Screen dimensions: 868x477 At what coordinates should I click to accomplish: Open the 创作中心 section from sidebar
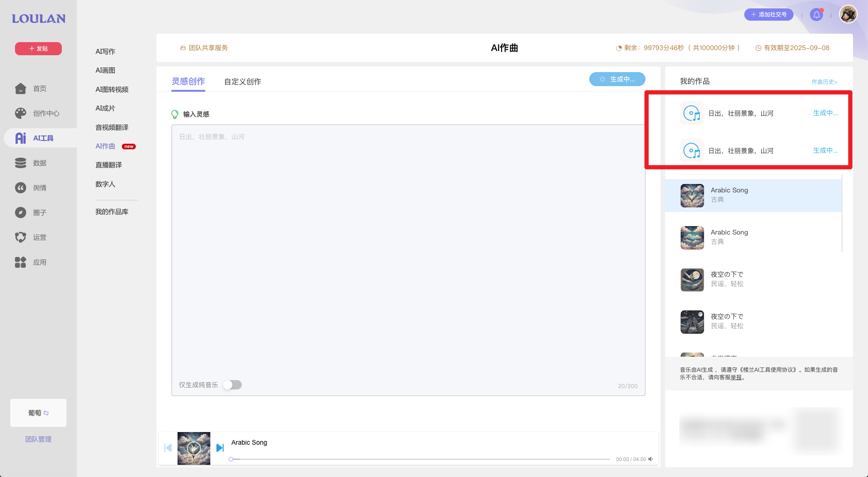coord(21,113)
